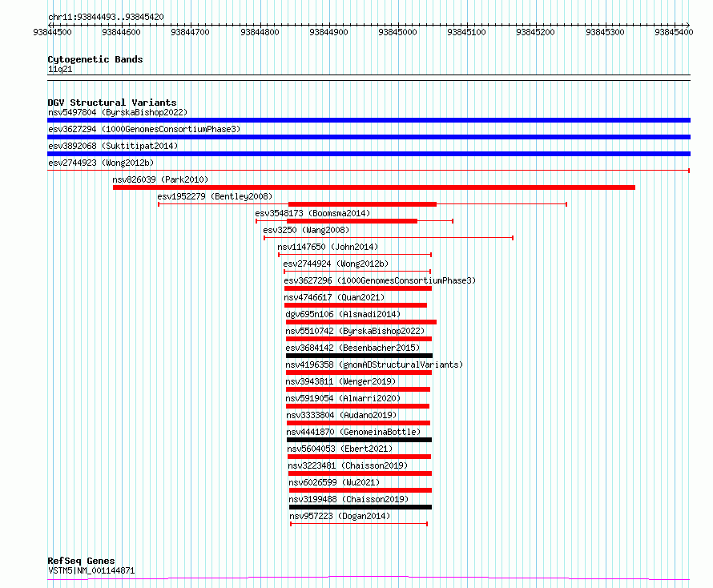
Task: Click the black bar of esv3684142
Action: [x=359, y=356]
